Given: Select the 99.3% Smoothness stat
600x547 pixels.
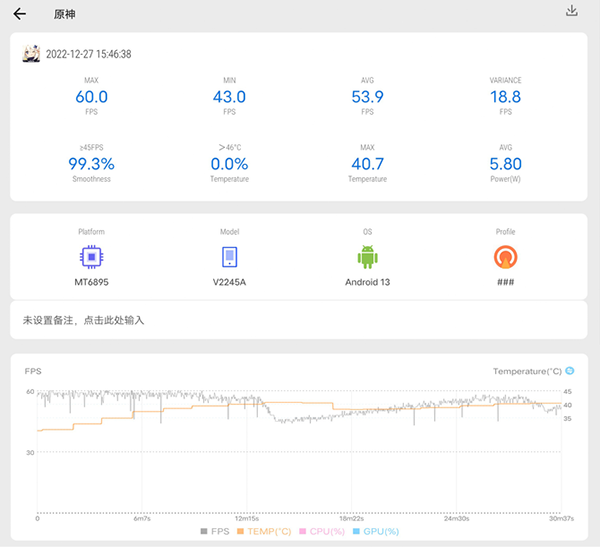Looking at the screenshot, I should [91, 164].
